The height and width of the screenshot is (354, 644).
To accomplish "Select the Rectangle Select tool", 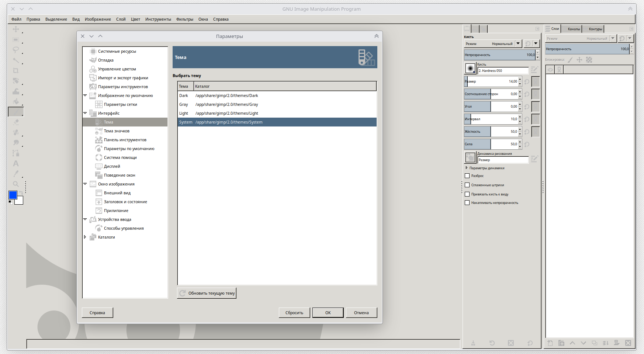I will coord(16,39).
